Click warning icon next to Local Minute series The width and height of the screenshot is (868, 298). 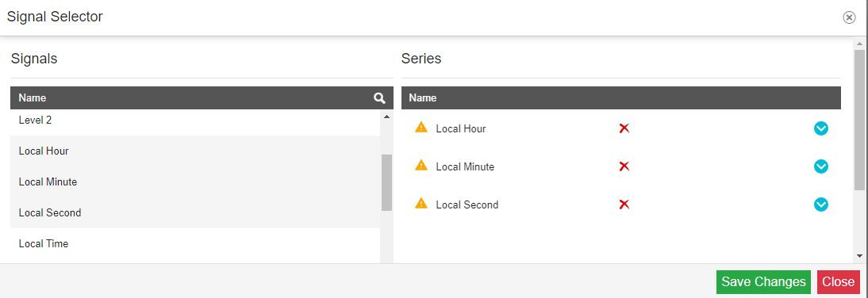[x=421, y=166]
